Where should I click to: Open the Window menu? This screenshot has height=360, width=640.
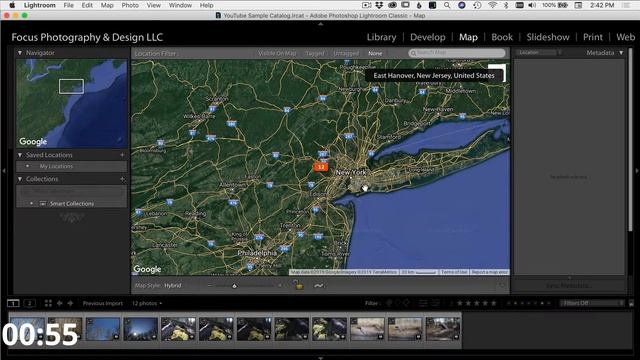pos(180,5)
